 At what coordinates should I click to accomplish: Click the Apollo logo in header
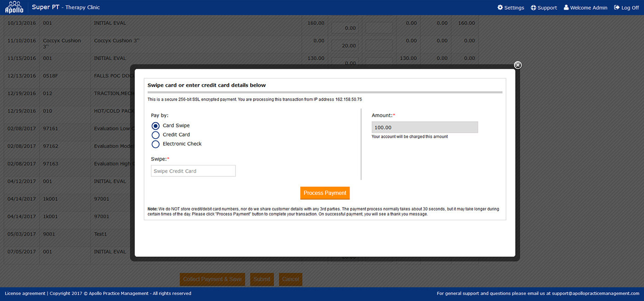14,7
